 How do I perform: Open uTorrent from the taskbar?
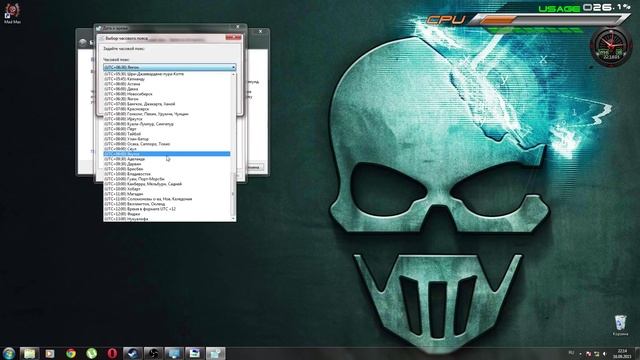(91, 353)
